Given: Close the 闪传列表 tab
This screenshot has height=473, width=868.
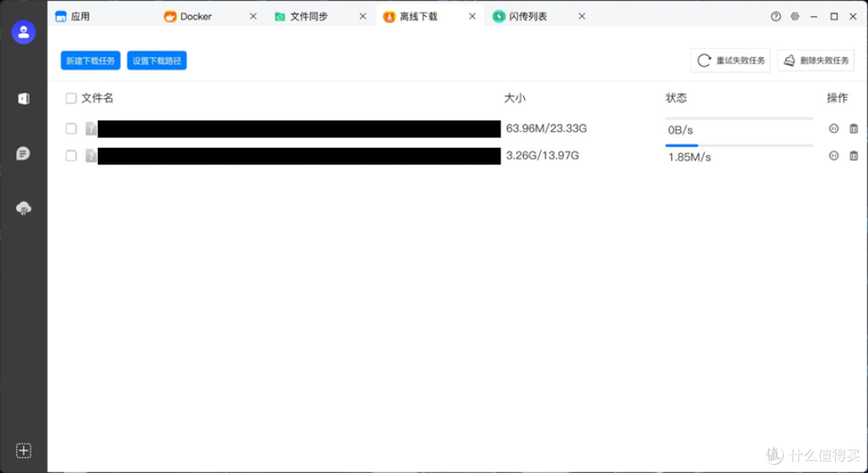Looking at the screenshot, I should pyautogui.click(x=582, y=17).
